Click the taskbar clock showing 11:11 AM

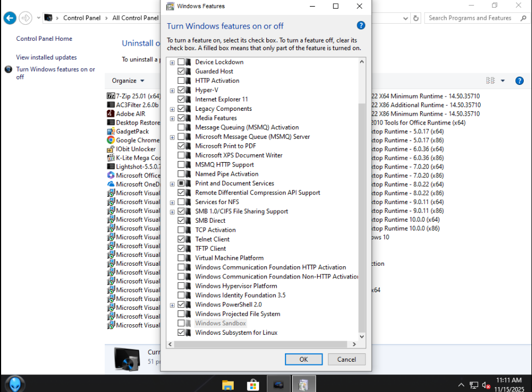pos(509,380)
